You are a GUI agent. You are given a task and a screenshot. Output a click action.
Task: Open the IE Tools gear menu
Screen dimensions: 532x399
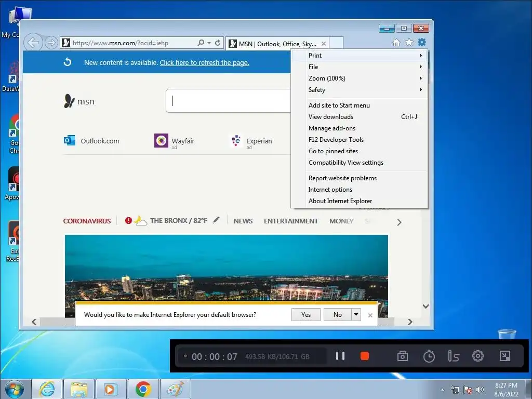(x=422, y=43)
